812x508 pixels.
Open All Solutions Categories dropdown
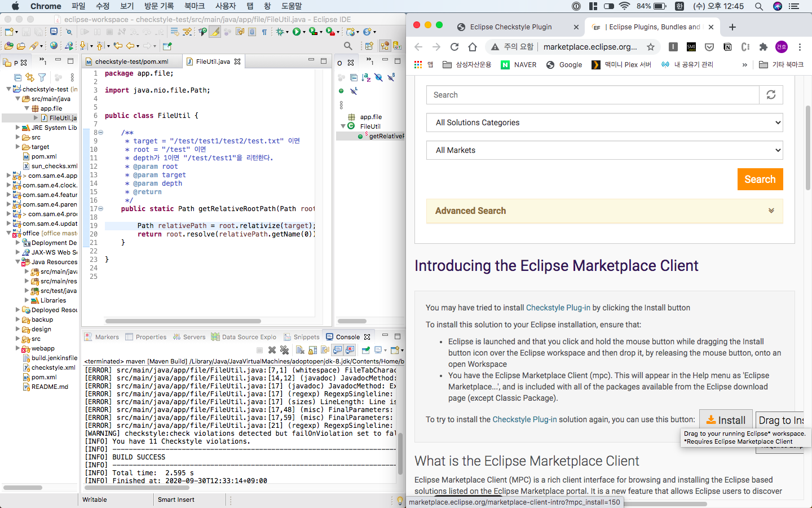point(604,122)
